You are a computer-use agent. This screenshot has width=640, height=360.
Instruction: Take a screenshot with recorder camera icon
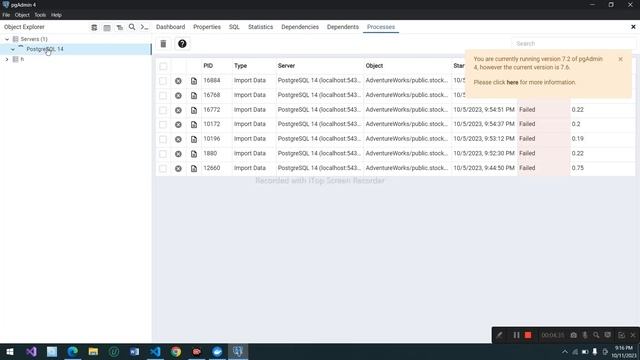[x=573, y=335]
